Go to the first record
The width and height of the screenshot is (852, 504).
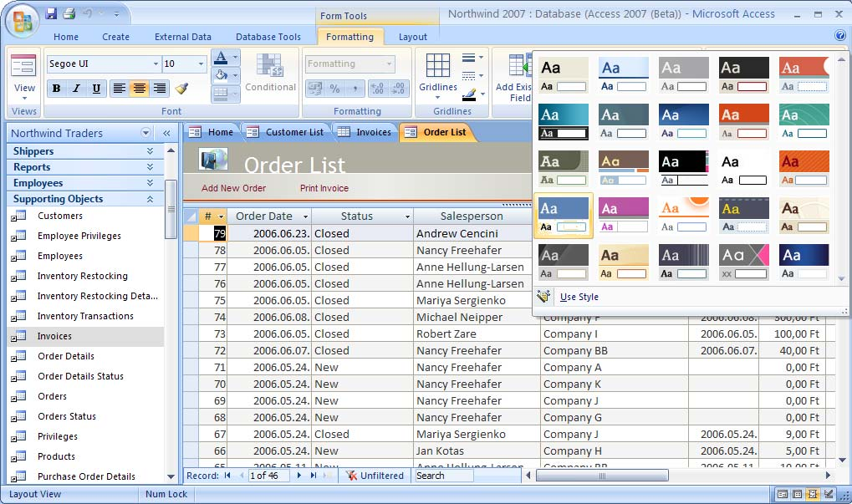pyautogui.click(x=227, y=476)
